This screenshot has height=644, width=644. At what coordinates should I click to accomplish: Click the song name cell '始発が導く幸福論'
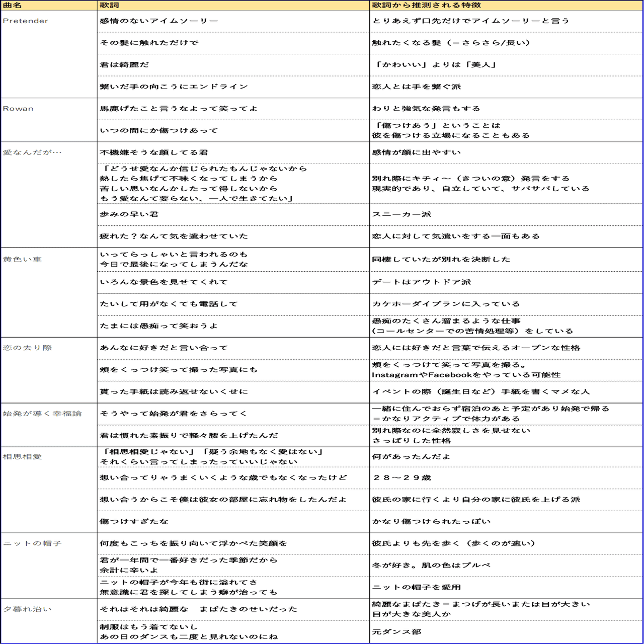[49, 425]
